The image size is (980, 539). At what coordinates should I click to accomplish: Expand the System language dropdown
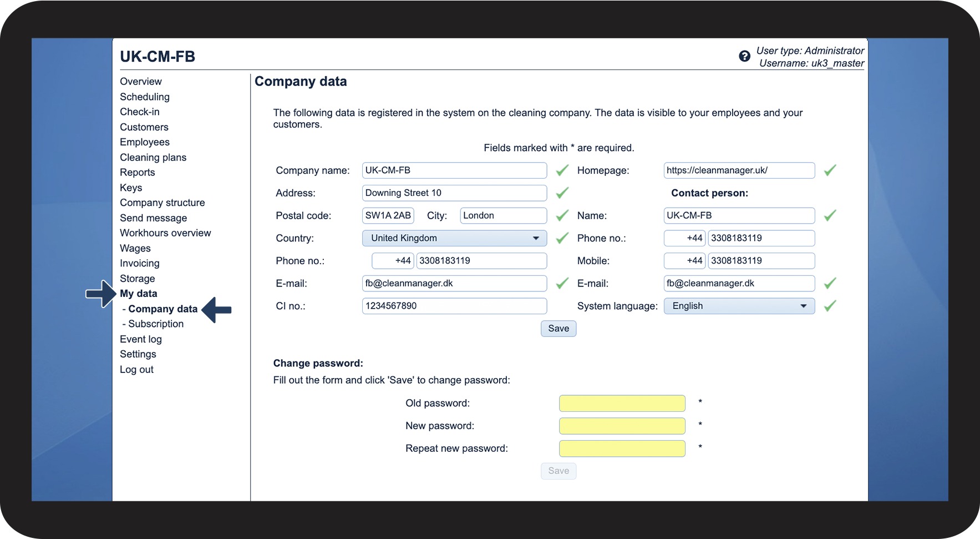[739, 306]
